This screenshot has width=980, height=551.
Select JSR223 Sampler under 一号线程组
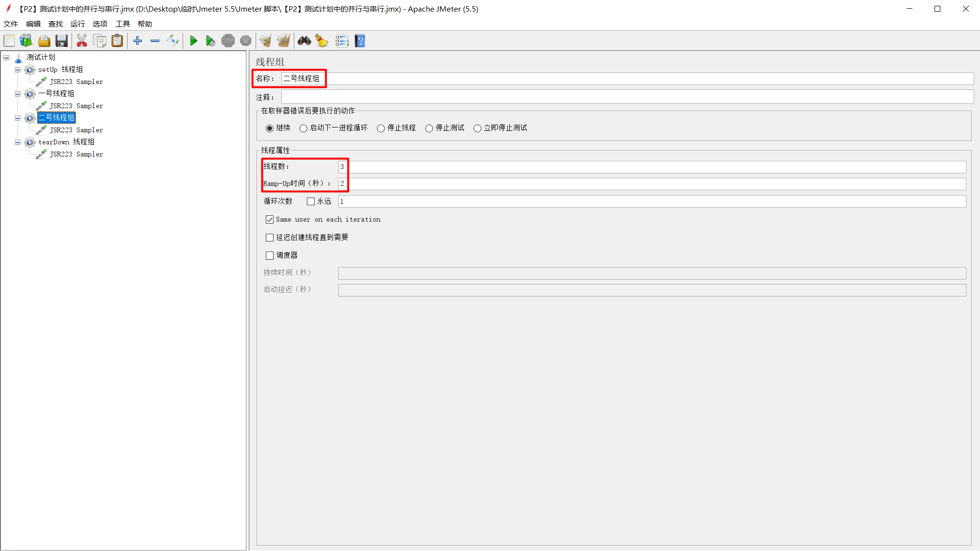(x=76, y=106)
